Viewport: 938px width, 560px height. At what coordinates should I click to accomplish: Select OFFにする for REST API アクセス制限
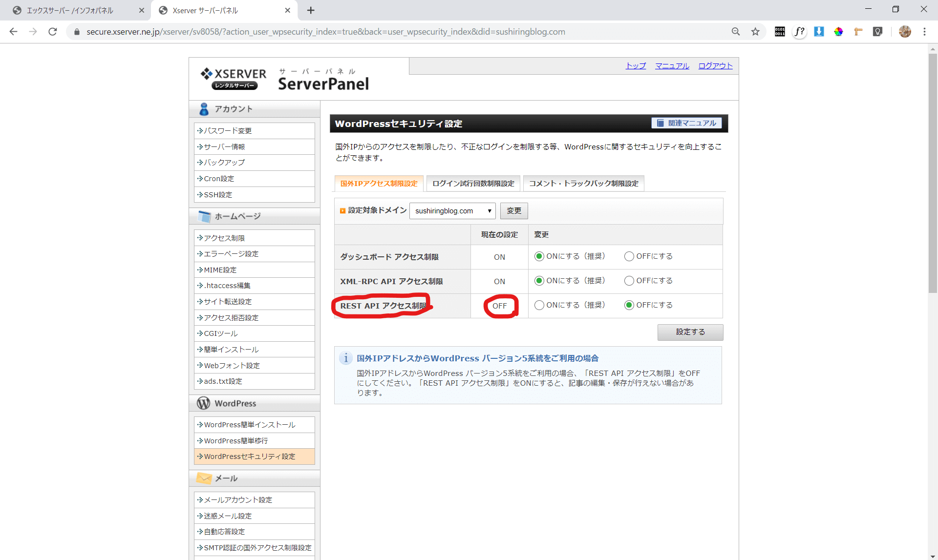(x=629, y=305)
